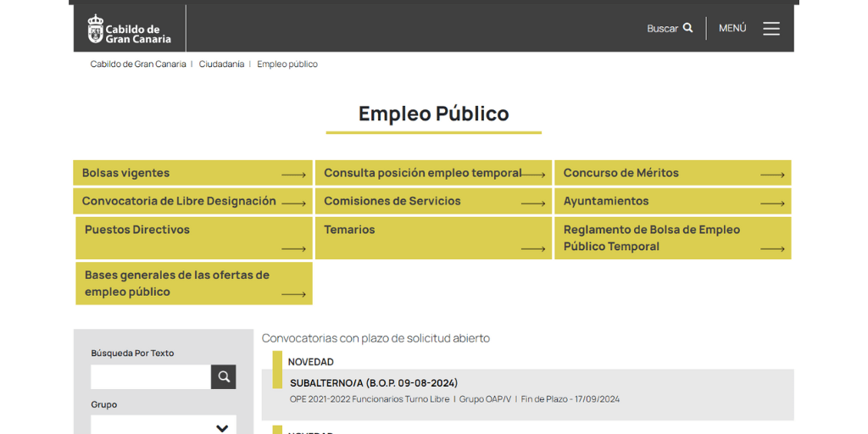Open the MENÚ hamburger icon
Viewport: 868px width, 434px height.
pos(771,28)
